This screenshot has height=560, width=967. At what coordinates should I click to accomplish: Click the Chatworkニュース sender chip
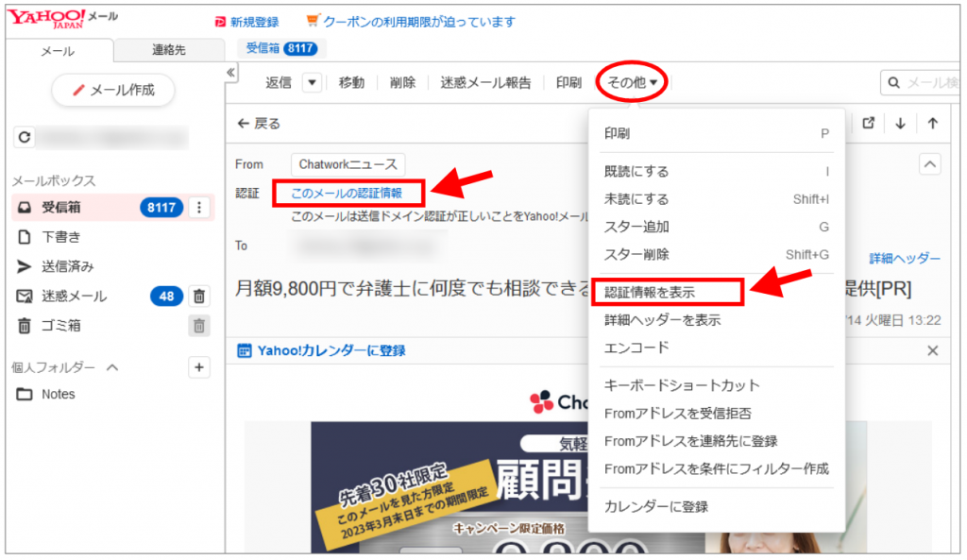click(348, 164)
